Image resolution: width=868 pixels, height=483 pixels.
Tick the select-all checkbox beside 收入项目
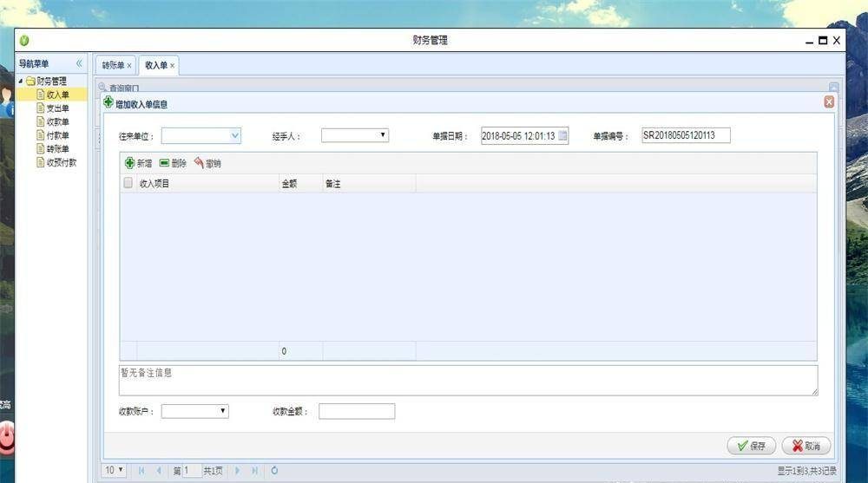[x=128, y=183]
